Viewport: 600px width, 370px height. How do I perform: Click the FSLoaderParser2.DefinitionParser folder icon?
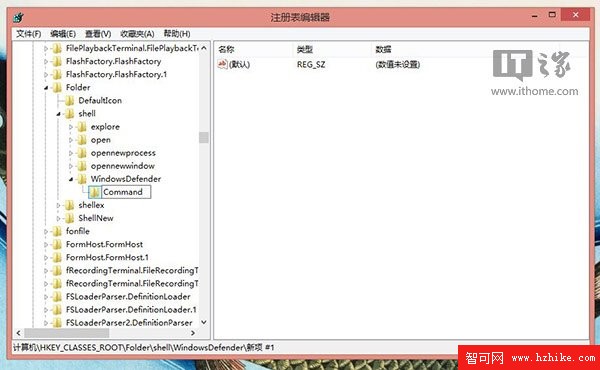tap(57, 323)
